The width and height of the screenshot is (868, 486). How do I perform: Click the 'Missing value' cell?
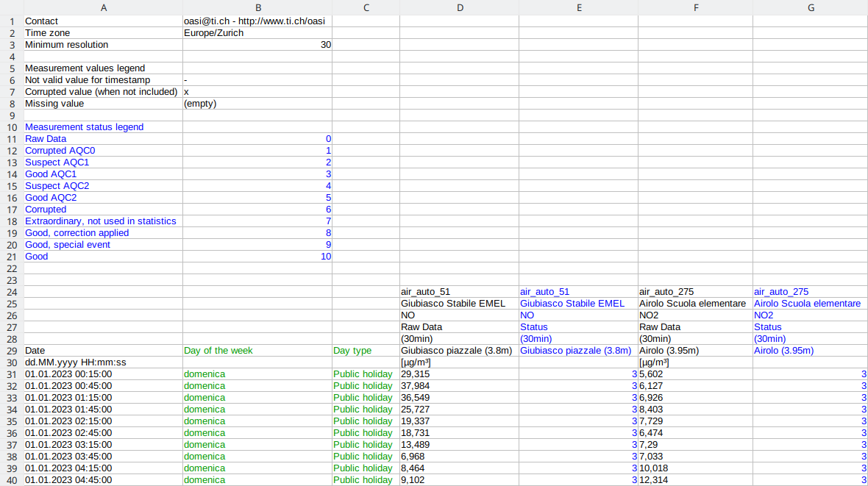pos(103,104)
